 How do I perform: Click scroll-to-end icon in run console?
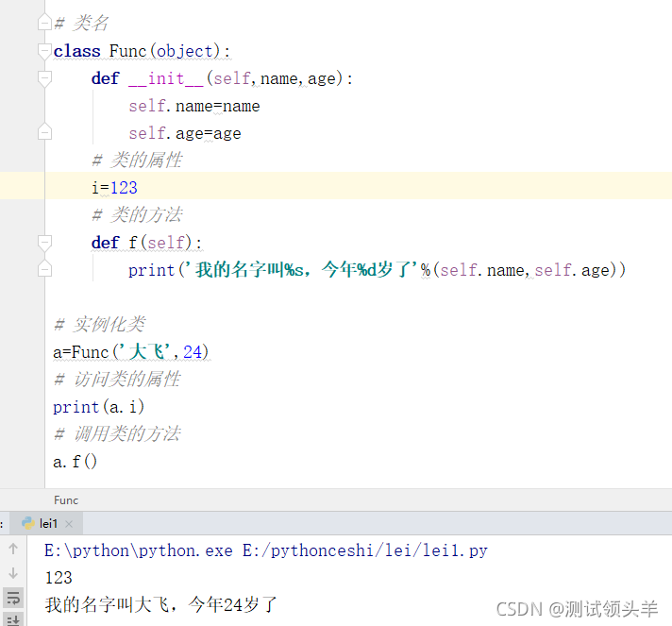click(13, 619)
